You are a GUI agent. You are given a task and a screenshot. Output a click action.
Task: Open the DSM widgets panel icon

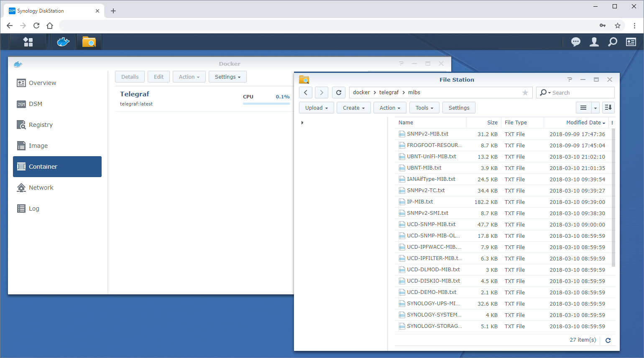pos(631,42)
